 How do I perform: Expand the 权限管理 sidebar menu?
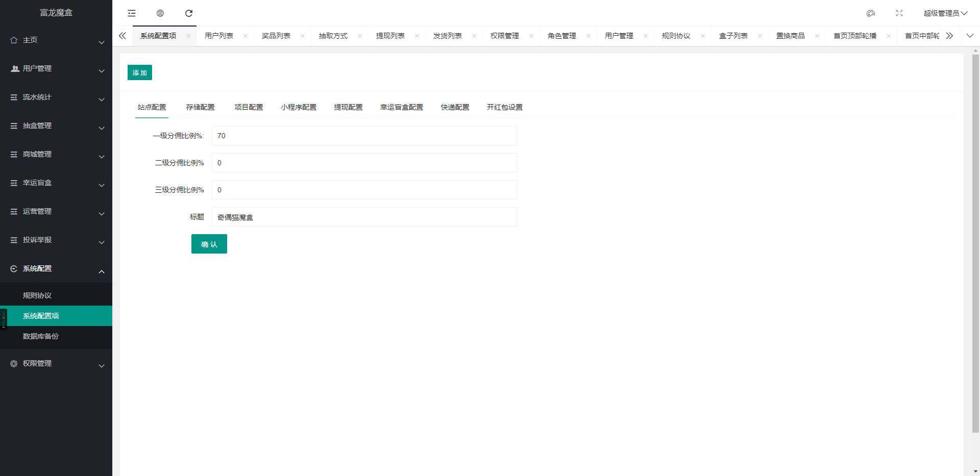pyautogui.click(x=56, y=363)
